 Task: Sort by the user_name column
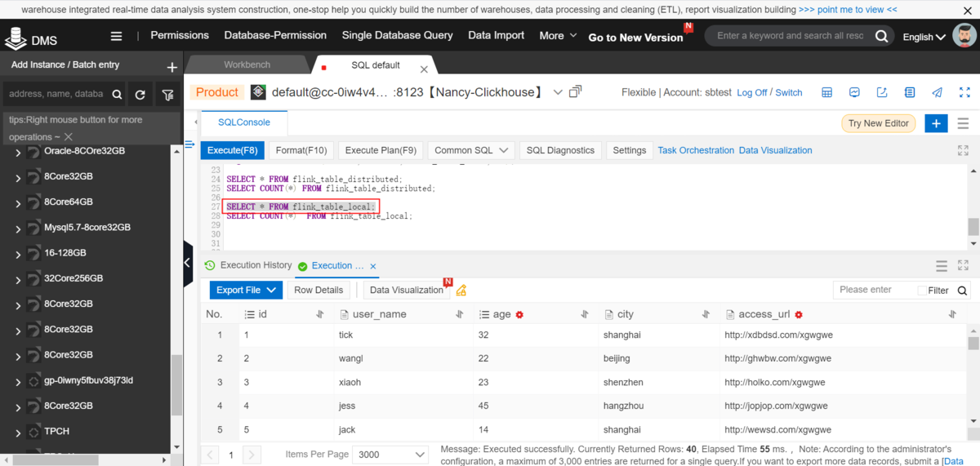point(460,314)
